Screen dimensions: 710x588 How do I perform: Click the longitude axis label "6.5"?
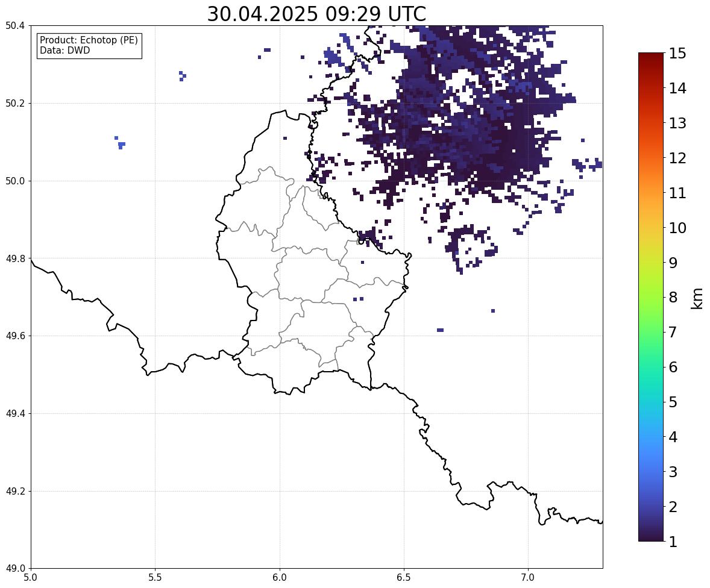pos(404,578)
